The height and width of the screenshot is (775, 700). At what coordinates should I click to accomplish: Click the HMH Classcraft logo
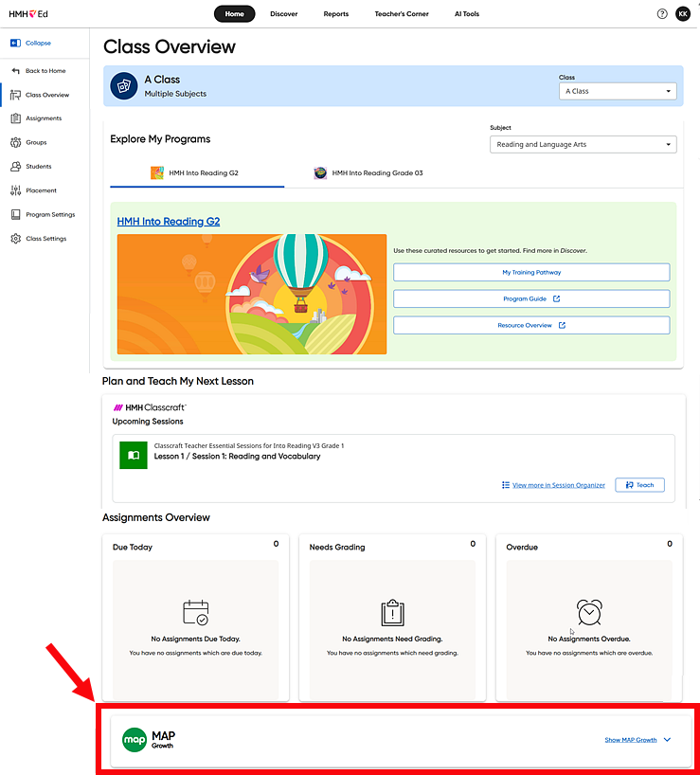click(x=150, y=407)
